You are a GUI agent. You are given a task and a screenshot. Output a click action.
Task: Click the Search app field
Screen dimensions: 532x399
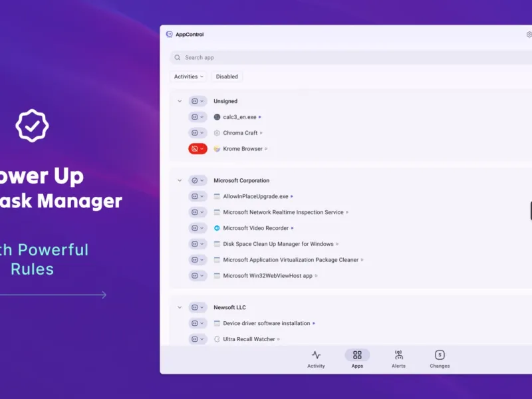[351, 57]
